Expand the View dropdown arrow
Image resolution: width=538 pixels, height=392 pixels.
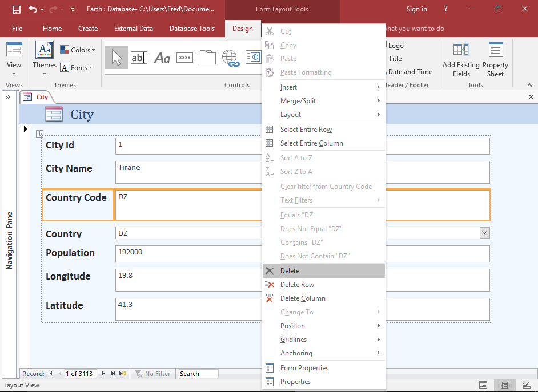(14, 74)
